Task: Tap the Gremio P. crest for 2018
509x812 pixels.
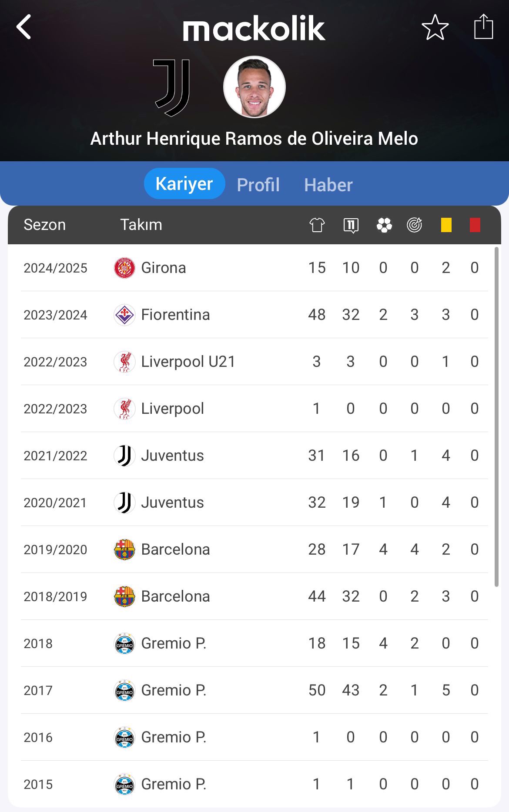Action: [124, 643]
